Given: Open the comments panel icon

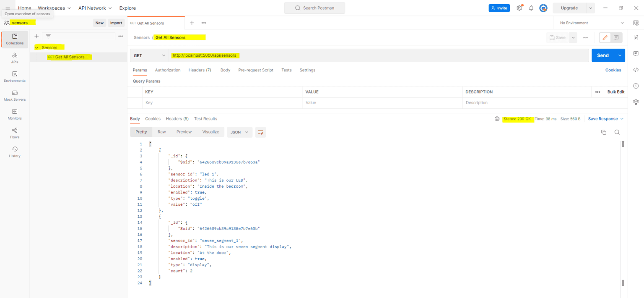Looking at the screenshot, I should (x=636, y=53).
